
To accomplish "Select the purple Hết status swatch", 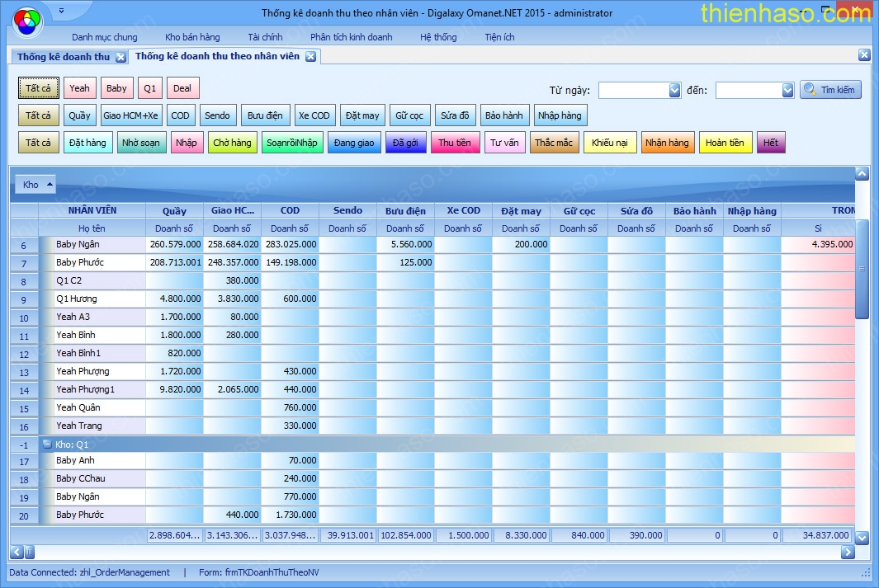I will tap(770, 143).
